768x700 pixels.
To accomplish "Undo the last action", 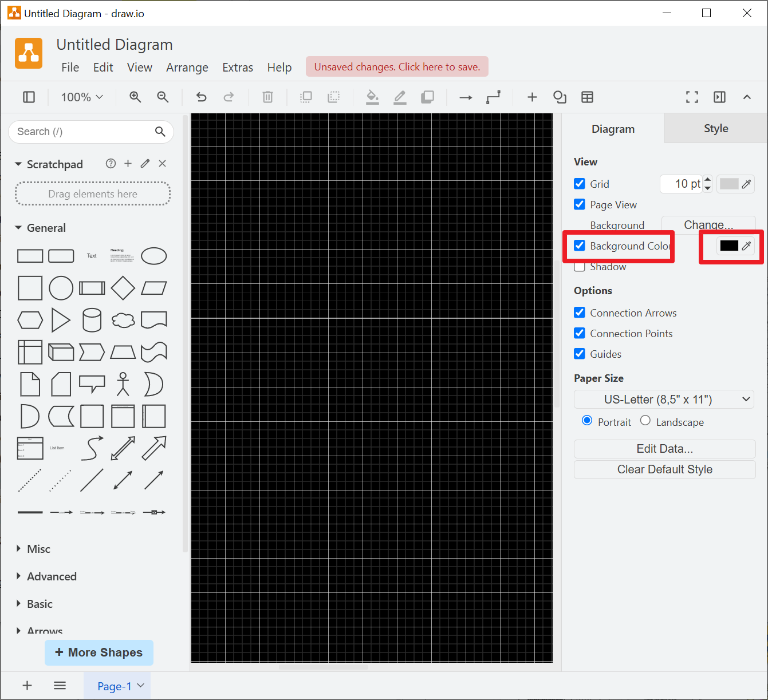I will [201, 97].
